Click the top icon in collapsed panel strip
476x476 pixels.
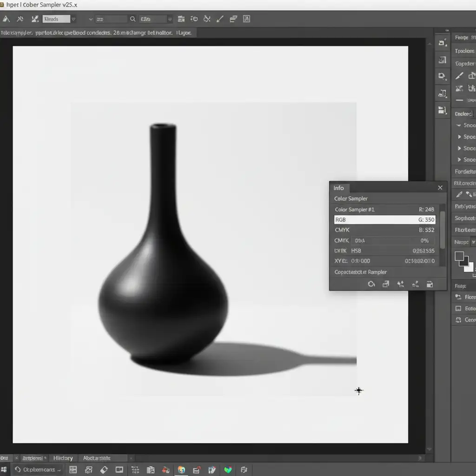point(442,43)
